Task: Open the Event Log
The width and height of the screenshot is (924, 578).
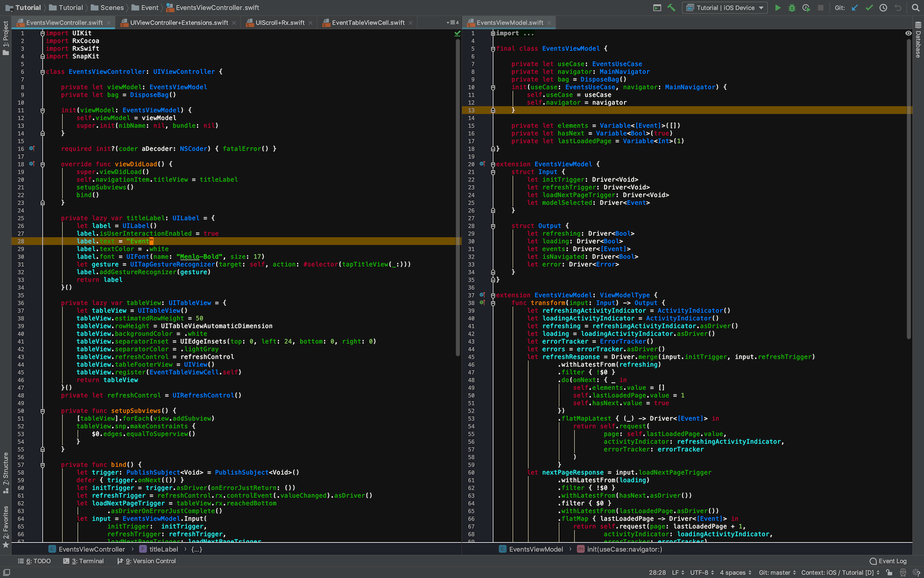Action: pyautogui.click(x=888, y=561)
